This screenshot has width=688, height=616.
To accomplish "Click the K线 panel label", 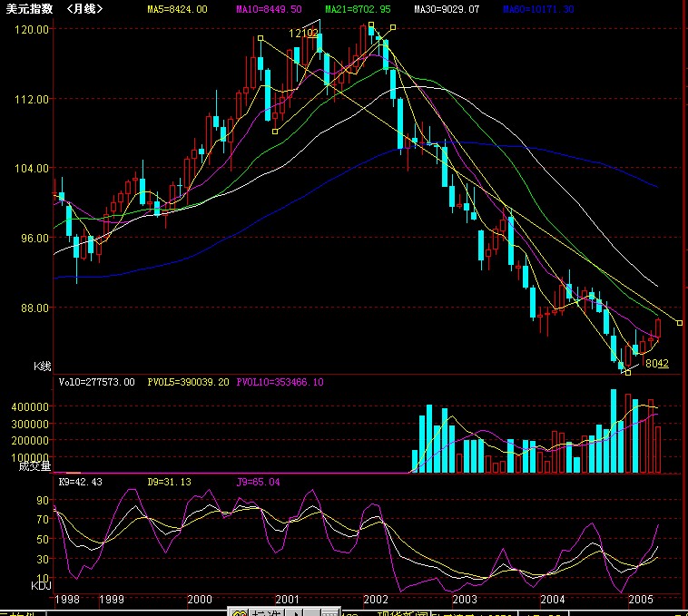I will point(43,367).
